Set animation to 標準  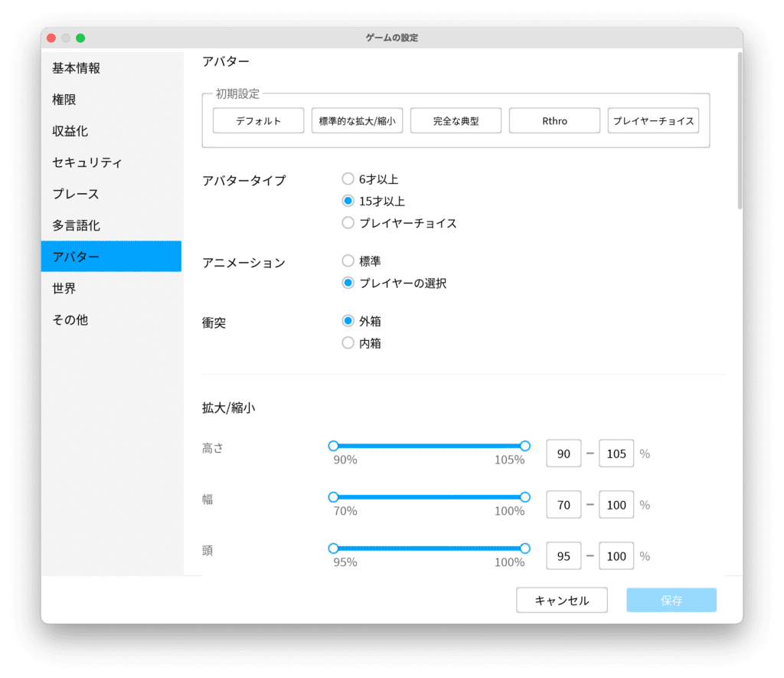click(x=348, y=261)
